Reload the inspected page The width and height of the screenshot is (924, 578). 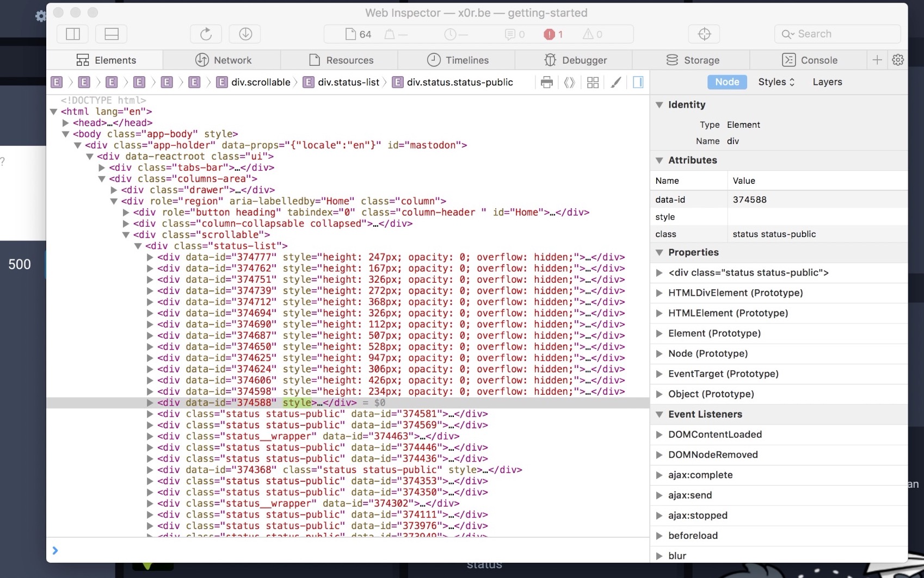click(206, 34)
